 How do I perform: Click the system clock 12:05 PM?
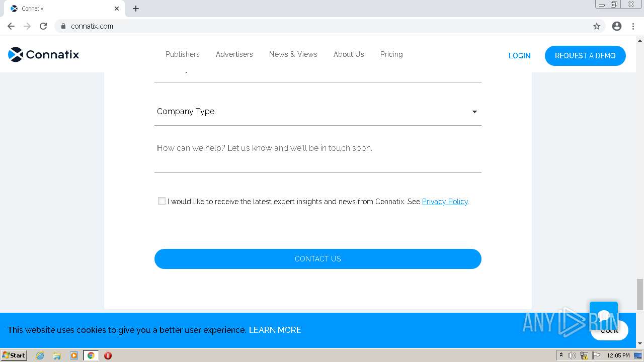(x=618, y=355)
